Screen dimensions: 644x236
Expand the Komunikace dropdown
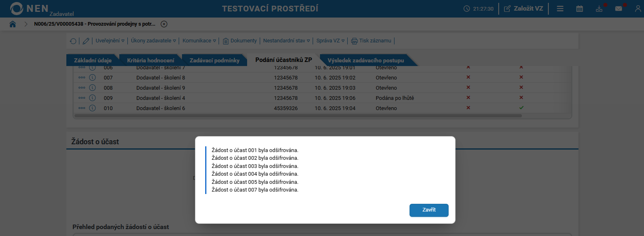(199, 41)
